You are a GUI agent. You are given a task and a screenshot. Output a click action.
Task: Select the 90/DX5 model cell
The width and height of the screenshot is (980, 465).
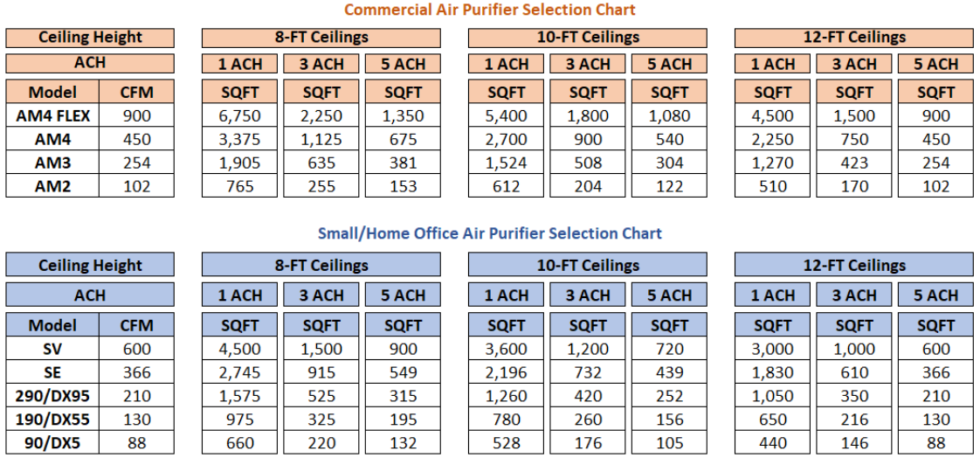pos(52,443)
